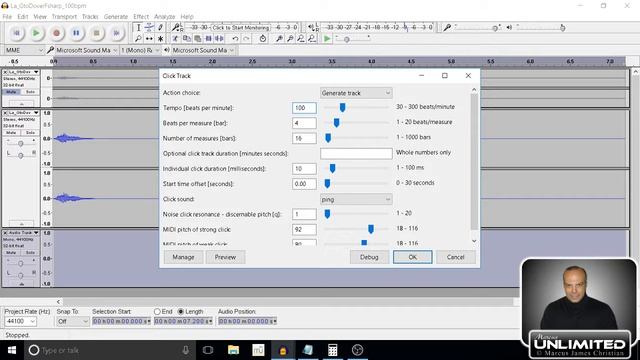Open the 1 (Mono) recording channels dropdown
Viewport: 640px width, 360px height.
140,50
